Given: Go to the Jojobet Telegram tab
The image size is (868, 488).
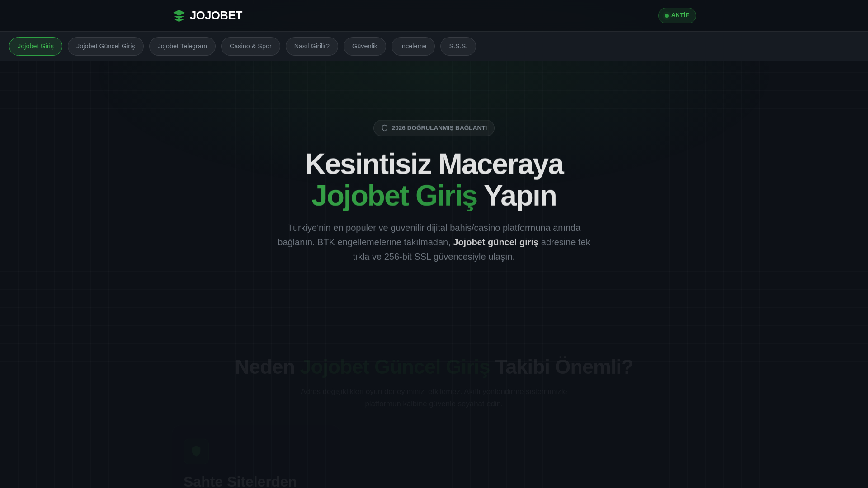Looking at the screenshot, I should (x=182, y=47).
